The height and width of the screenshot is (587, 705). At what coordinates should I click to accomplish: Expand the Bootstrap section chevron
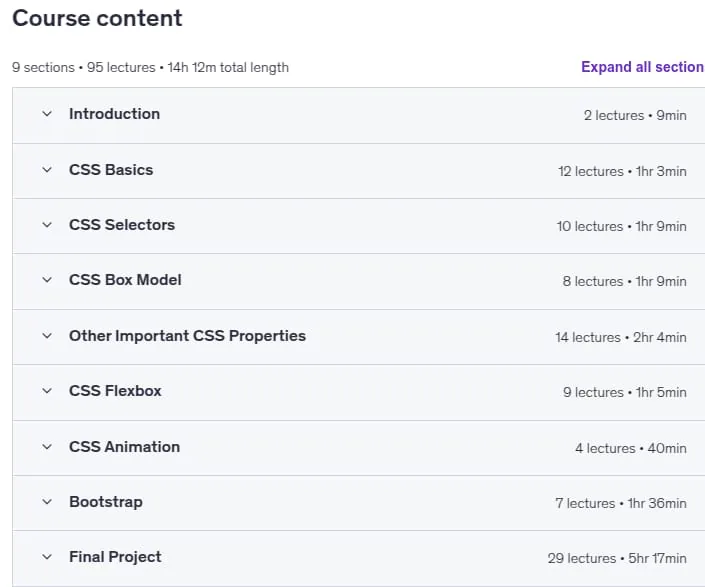[x=47, y=502]
